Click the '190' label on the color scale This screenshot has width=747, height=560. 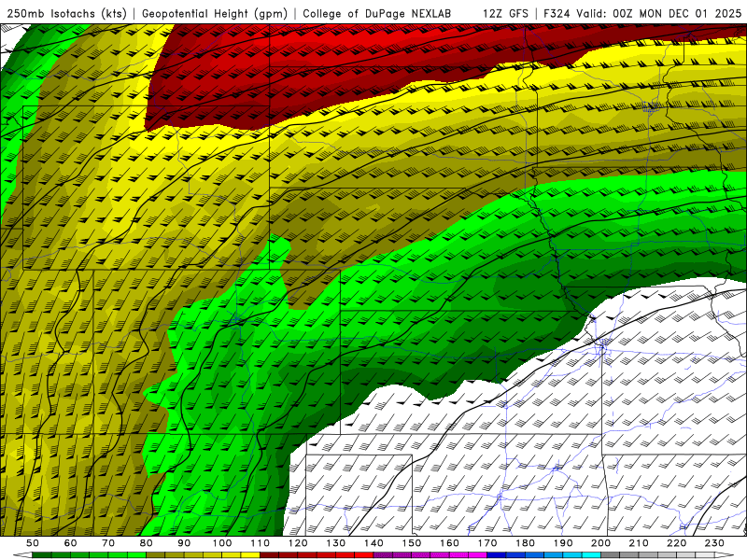tap(563, 543)
